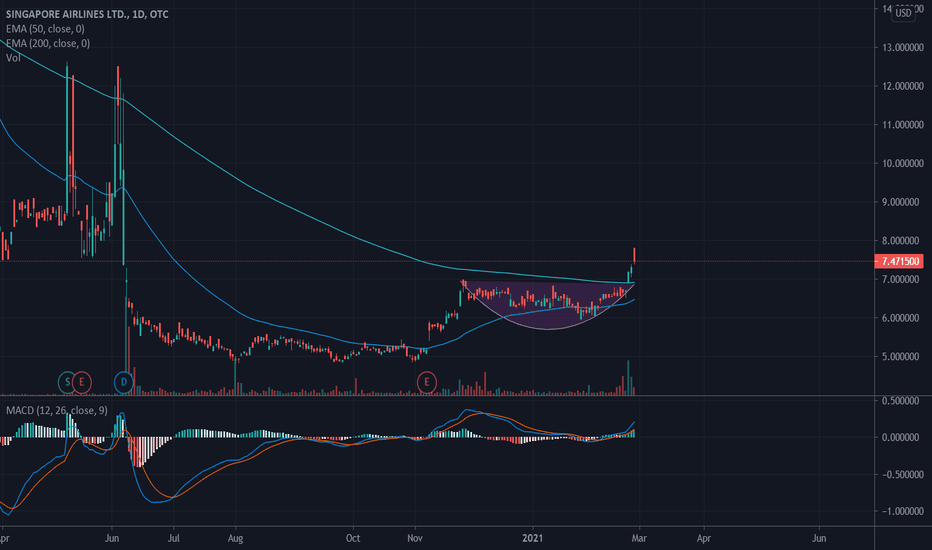Select the Vol indicator label
Image resolution: width=932 pixels, height=550 pixels.
click(13, 58)
